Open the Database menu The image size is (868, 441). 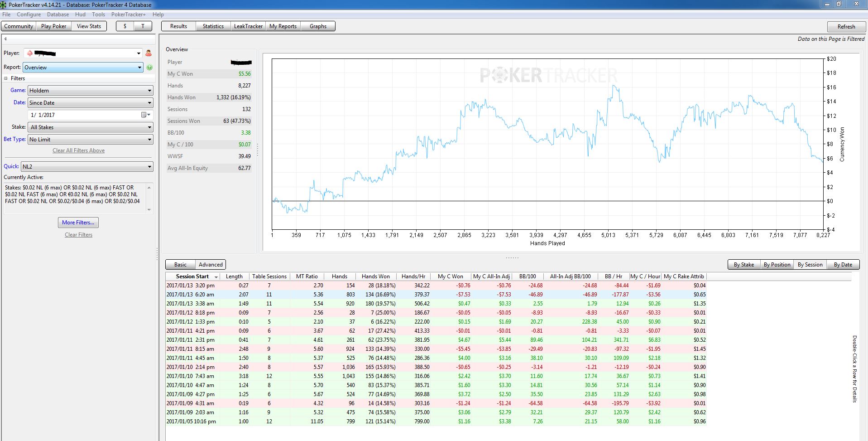(58, 15)
